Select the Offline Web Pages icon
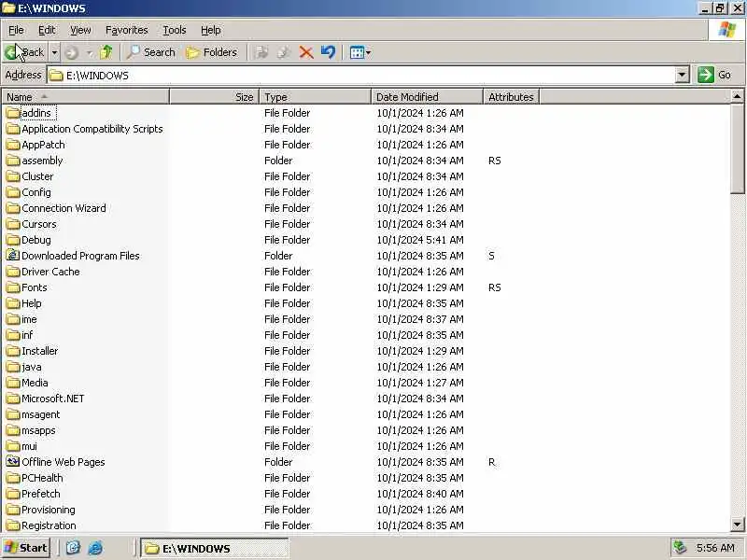The width and height of the screenshot is (747, 560). click(x=13, y=461)
